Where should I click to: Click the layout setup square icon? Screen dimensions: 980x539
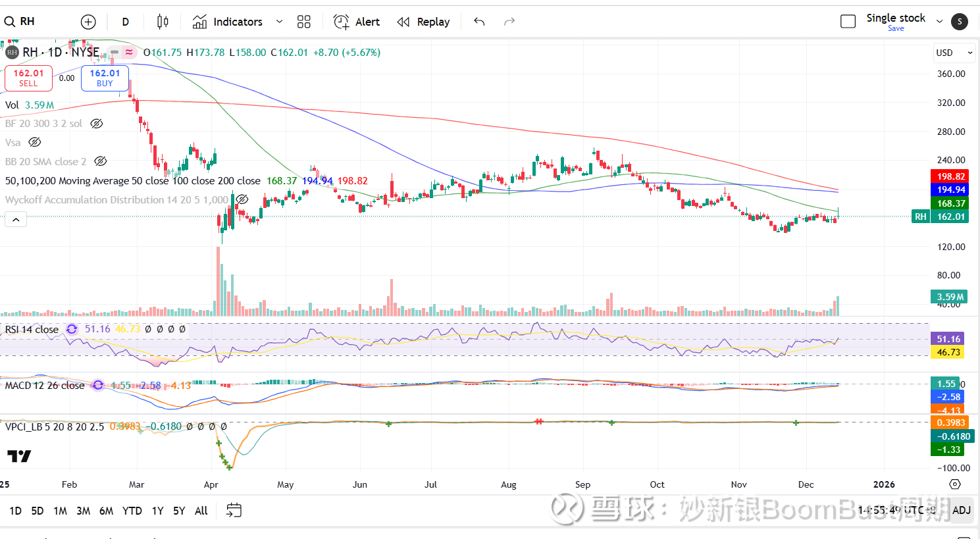coord(848,22)
